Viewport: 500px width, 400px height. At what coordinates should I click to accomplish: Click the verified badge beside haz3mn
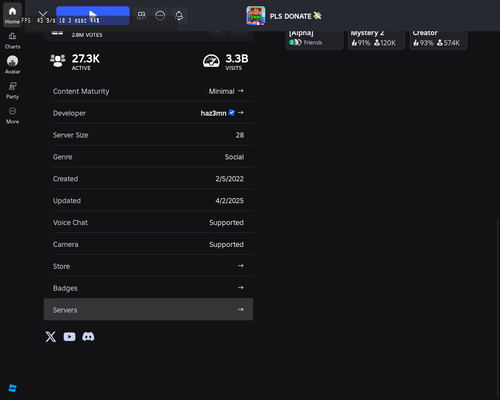[x=232, y=113]
